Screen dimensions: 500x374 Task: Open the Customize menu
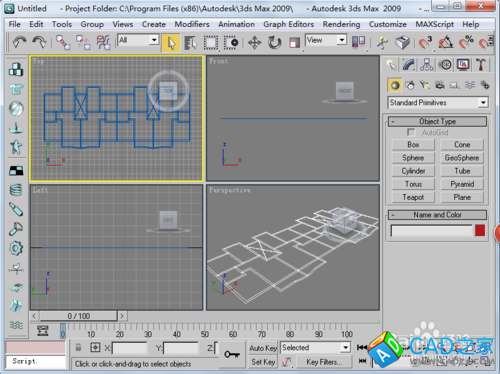tap(388, 24)
